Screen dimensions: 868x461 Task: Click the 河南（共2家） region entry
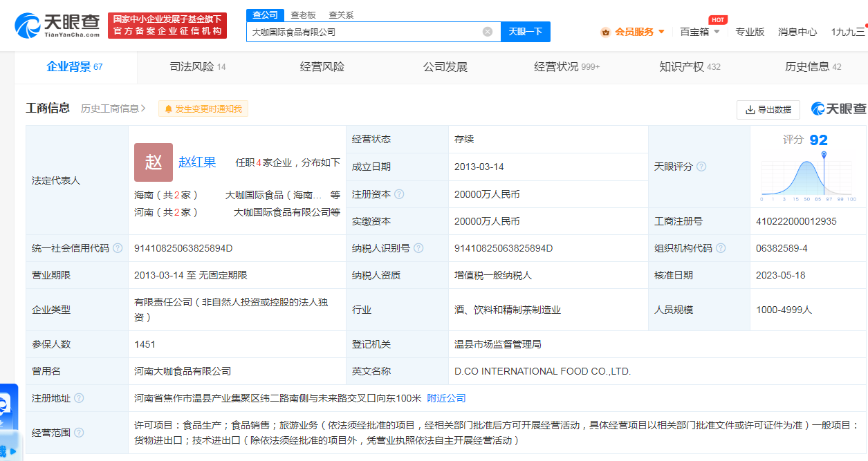167,212
